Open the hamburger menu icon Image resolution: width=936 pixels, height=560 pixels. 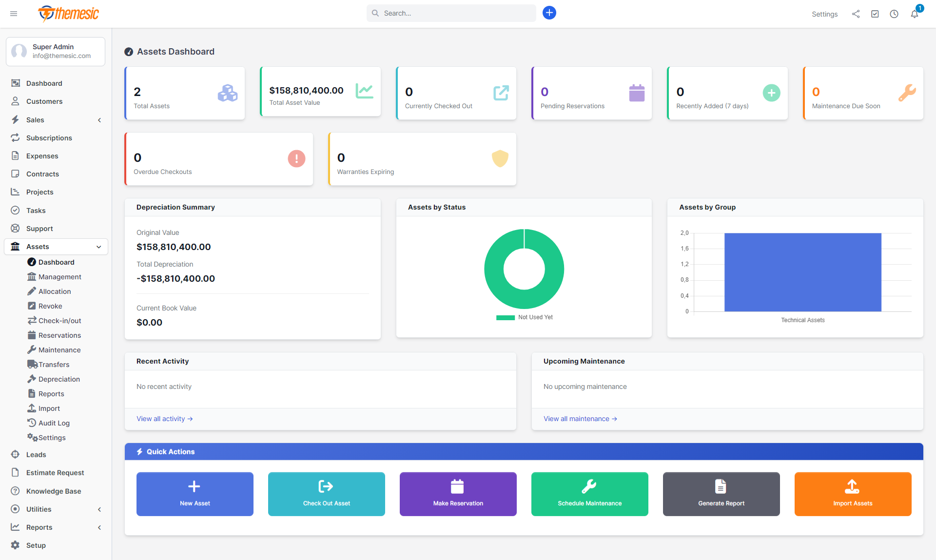pos(14,14)
